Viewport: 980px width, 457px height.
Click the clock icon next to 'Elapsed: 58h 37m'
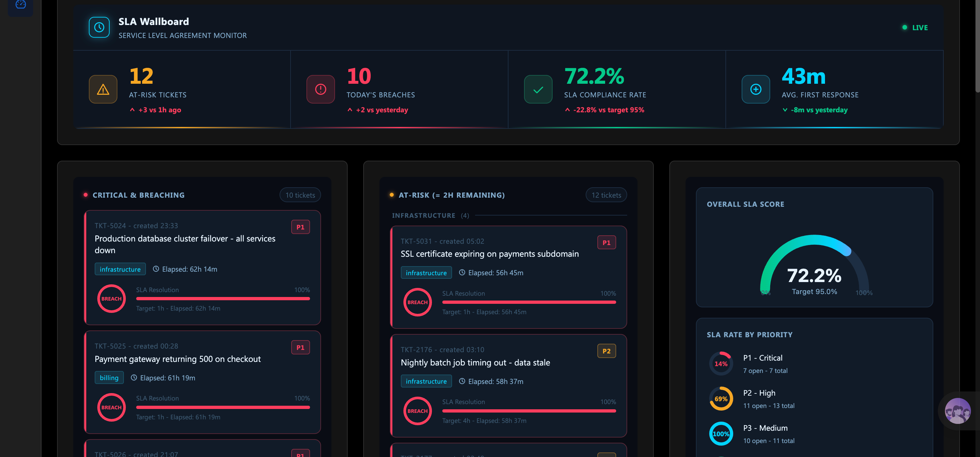click(x=462, y=381)
